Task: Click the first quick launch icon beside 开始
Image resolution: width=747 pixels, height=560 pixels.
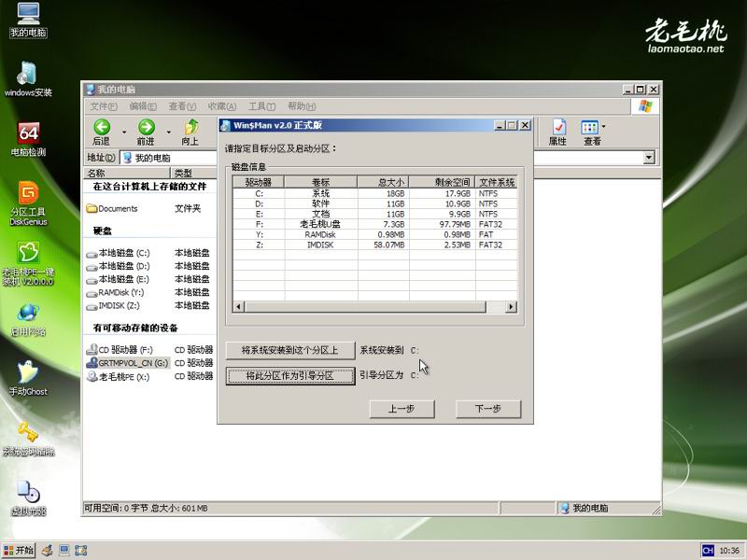Action: (47, 551)
